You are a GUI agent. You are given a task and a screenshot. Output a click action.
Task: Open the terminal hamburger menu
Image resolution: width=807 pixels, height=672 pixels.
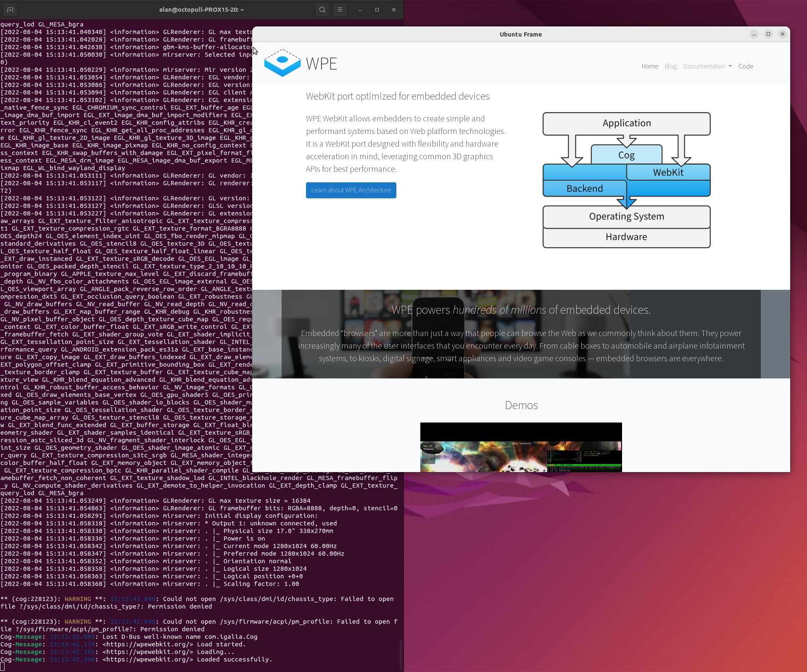pos(340,10)
